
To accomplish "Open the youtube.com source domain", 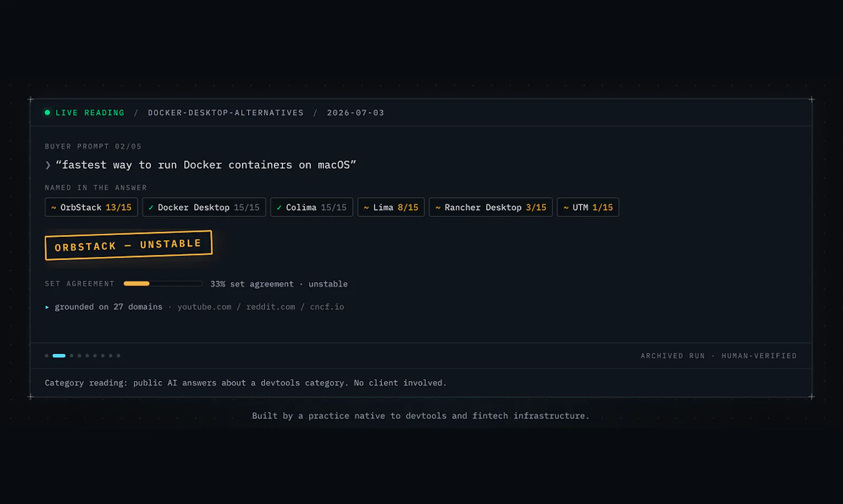I will point(204,307).
